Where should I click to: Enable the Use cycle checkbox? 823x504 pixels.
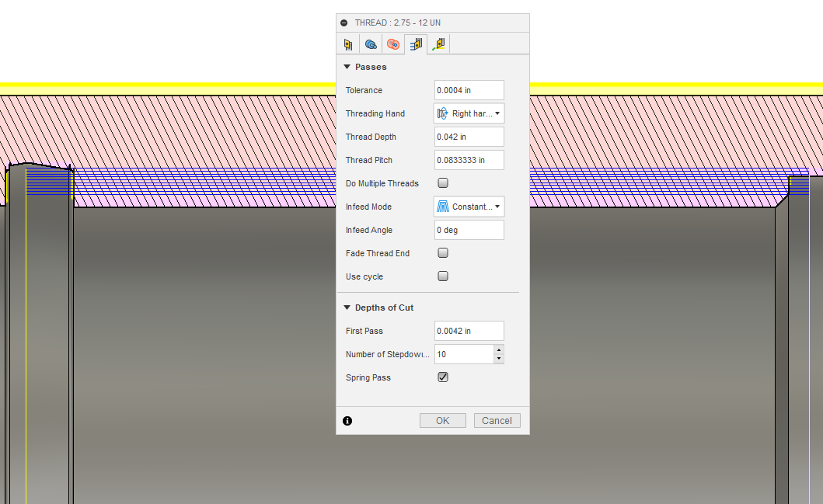pyautogui.click(x=443, y=276)
